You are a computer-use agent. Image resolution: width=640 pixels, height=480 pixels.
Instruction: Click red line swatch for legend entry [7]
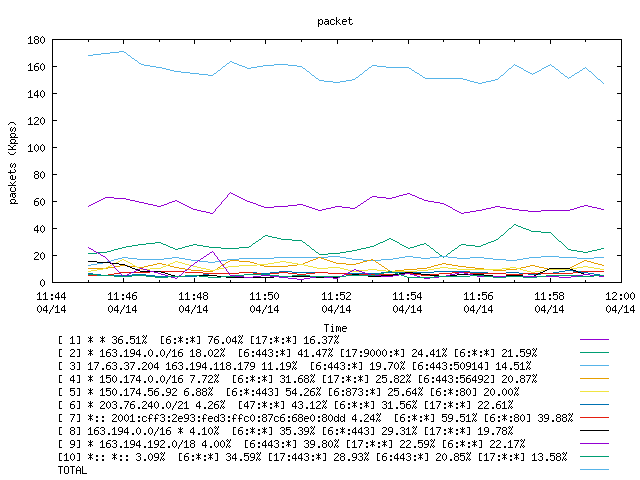[594, 418]
